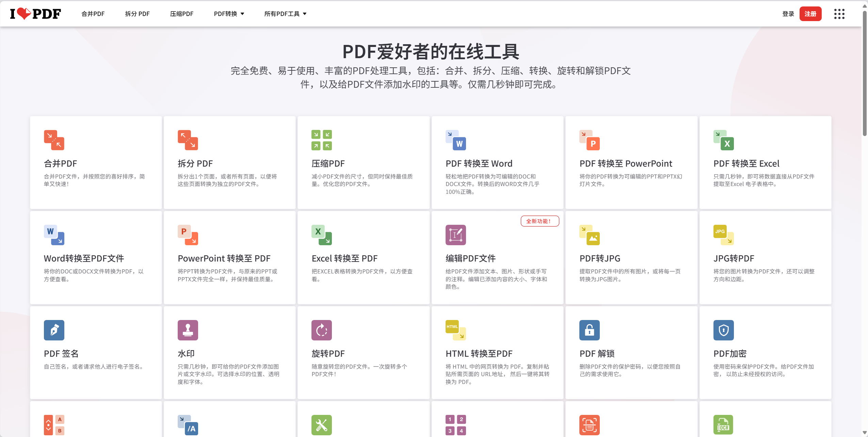Screen dimensions: 868x437
Task: Click the text starting 合并PDF文件，并按照您的喜好排序
Action: [x=94, y=180]
